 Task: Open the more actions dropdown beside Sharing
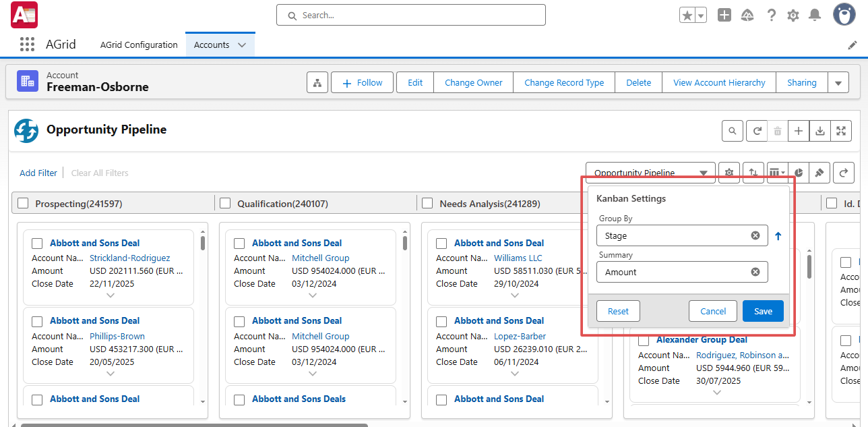point(838,83)
